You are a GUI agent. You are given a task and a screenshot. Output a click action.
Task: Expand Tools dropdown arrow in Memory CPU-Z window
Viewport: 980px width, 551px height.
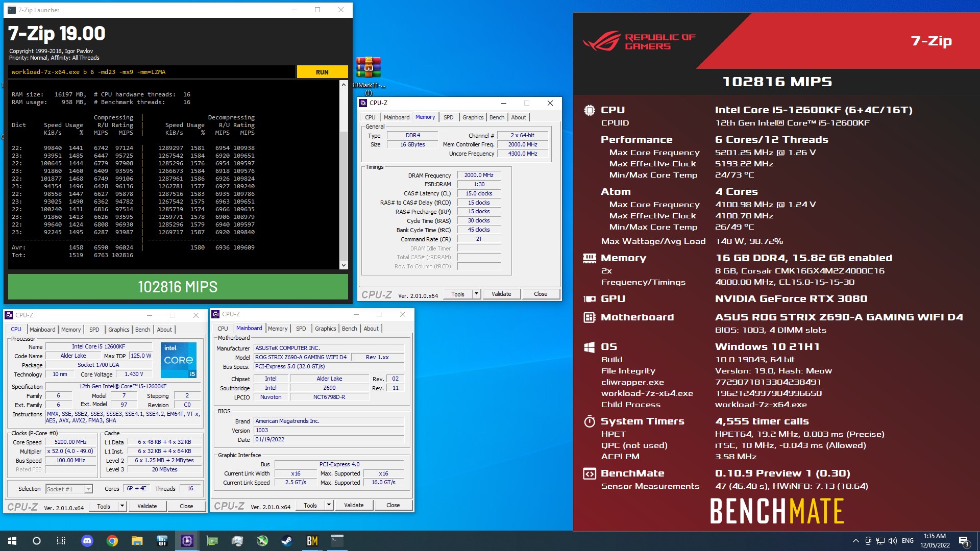[476, 294]
